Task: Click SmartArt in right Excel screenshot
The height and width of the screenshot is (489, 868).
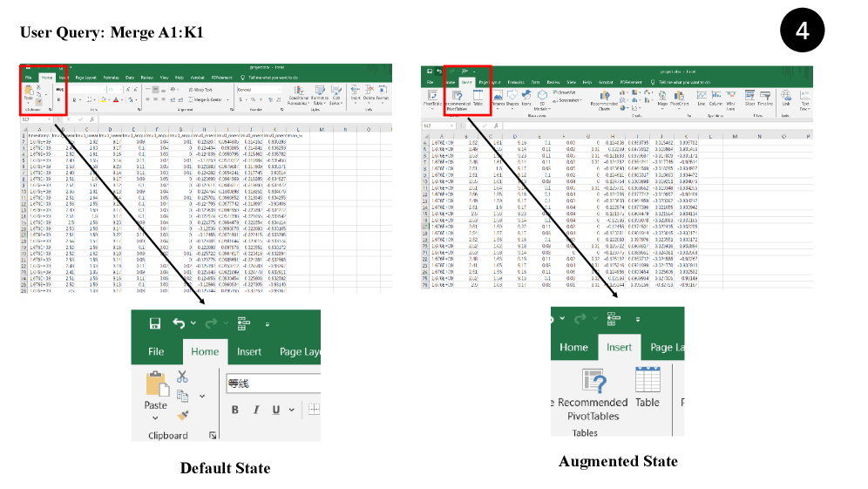Action: click(565, 92)
